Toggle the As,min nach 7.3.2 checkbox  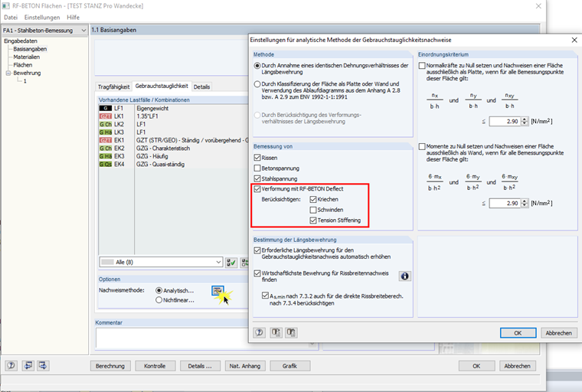click(x=265, y=296)
